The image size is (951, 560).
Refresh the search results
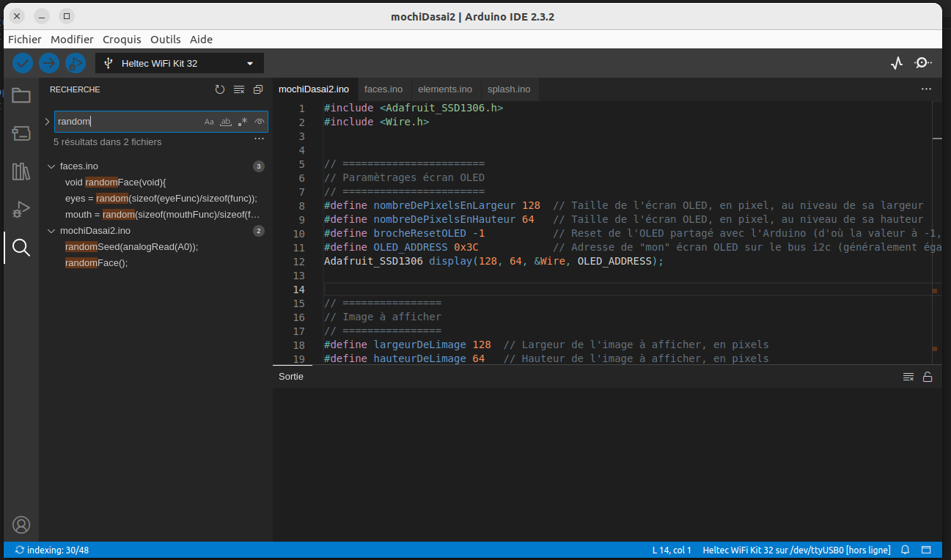point(219,89)
